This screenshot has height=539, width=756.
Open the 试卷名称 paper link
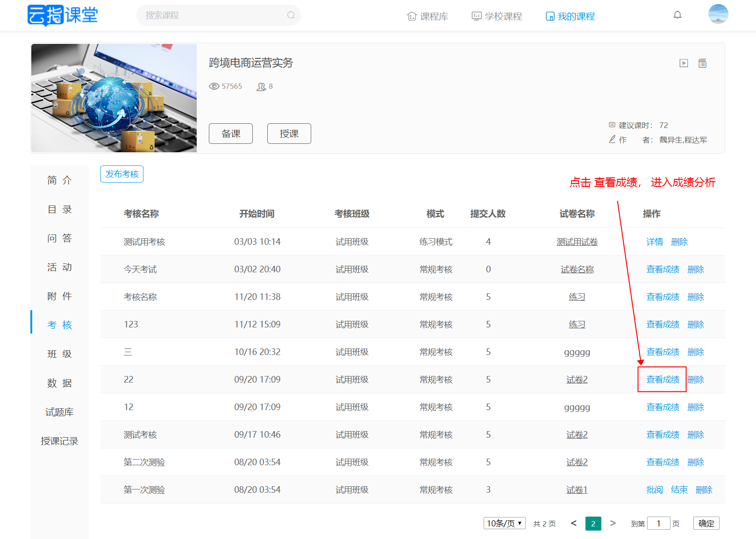[x=577, y=269]
